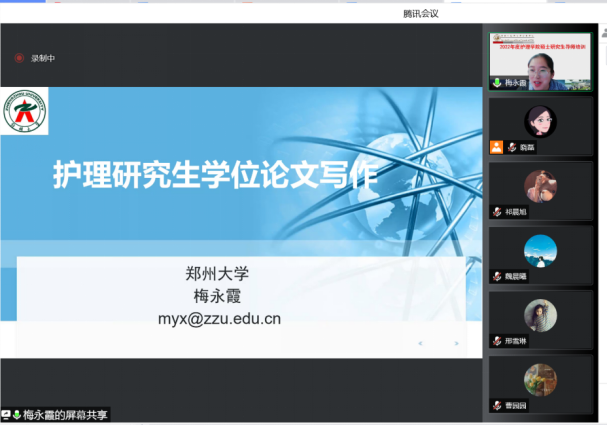Screen dimensions: 608x427
Task: Click the muted mic icon beside the orange host badge
Action: coord(512,147)
